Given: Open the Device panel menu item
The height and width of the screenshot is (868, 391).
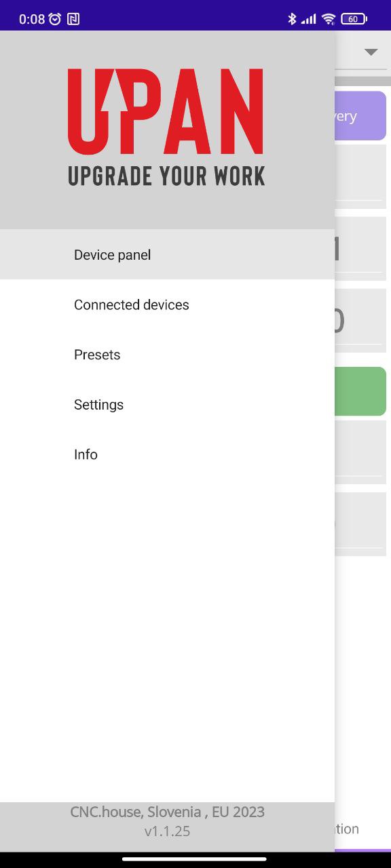Looking at the screenshot, I should (167, 254).
